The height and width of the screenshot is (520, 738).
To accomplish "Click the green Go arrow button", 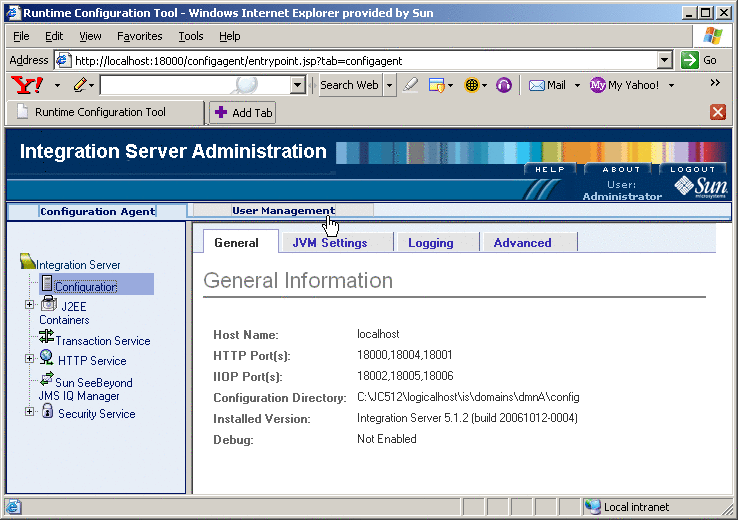I will (690, 60).
